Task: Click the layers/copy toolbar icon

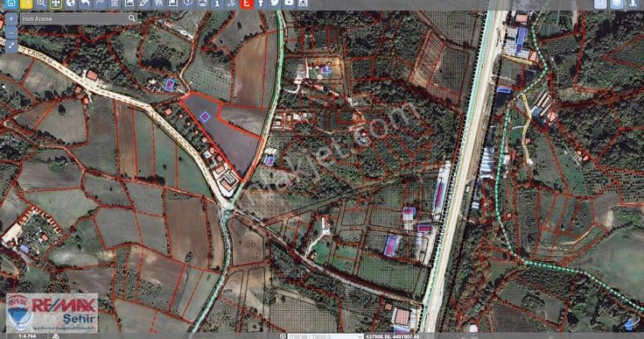Action: click(173, 4)
